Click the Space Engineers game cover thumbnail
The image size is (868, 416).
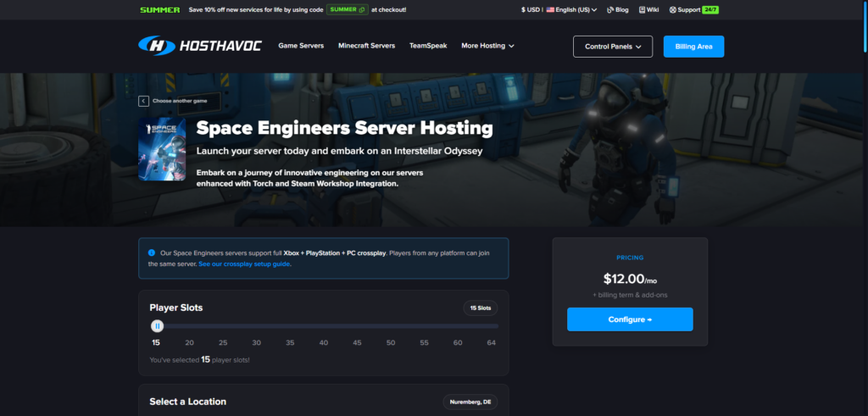162,149
